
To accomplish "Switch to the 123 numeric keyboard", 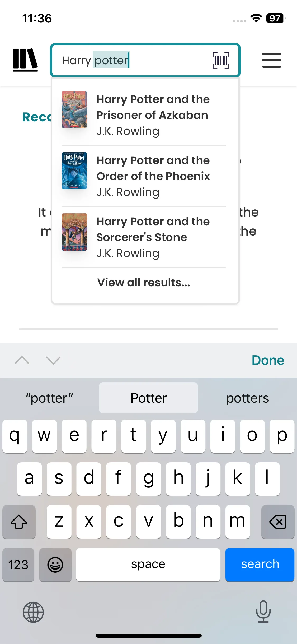I will click(18, 565).
